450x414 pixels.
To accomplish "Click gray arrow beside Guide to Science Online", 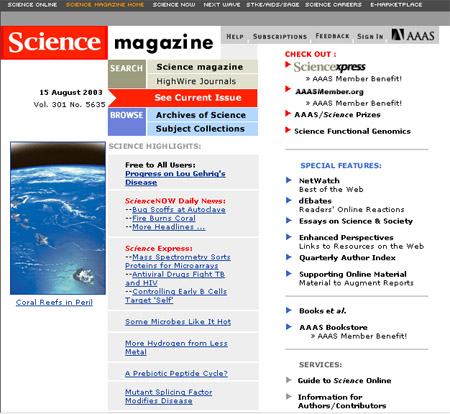I will 289,380.
